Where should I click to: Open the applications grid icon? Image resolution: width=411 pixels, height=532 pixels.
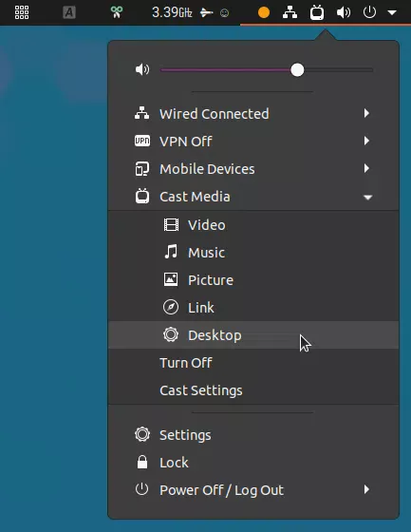(x=22, y=12)
